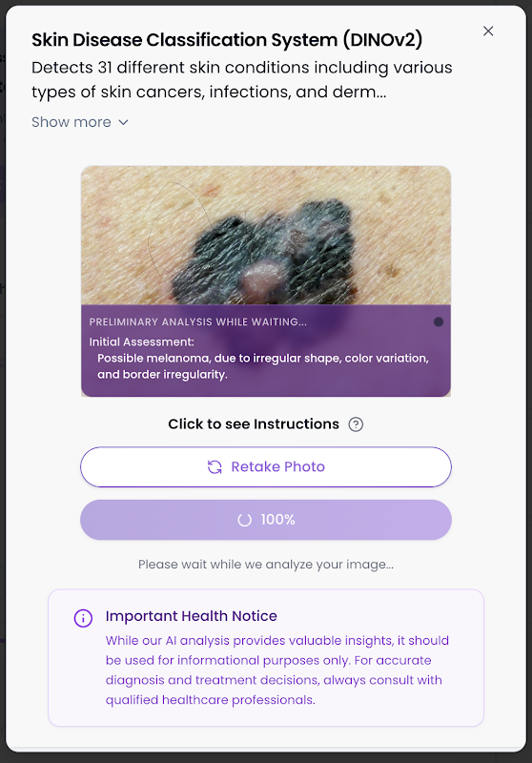
Task: Click the Skin Disease Classification System title
Action: 227,40
